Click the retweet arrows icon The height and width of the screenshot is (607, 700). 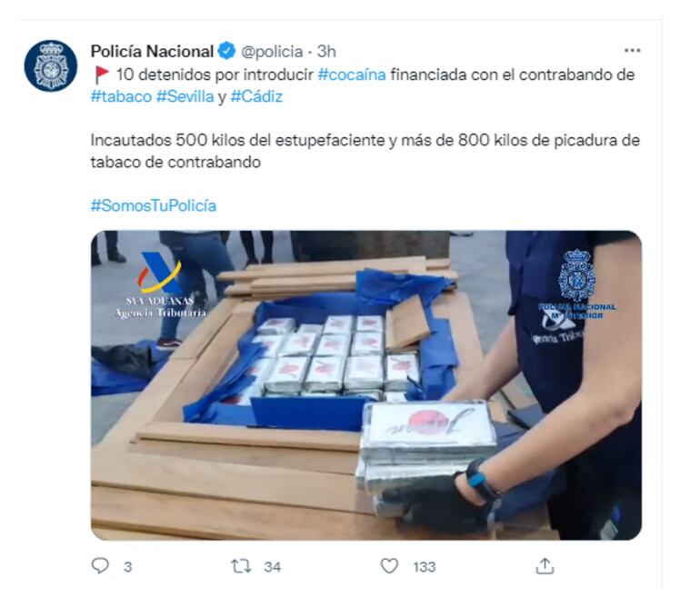241,566
